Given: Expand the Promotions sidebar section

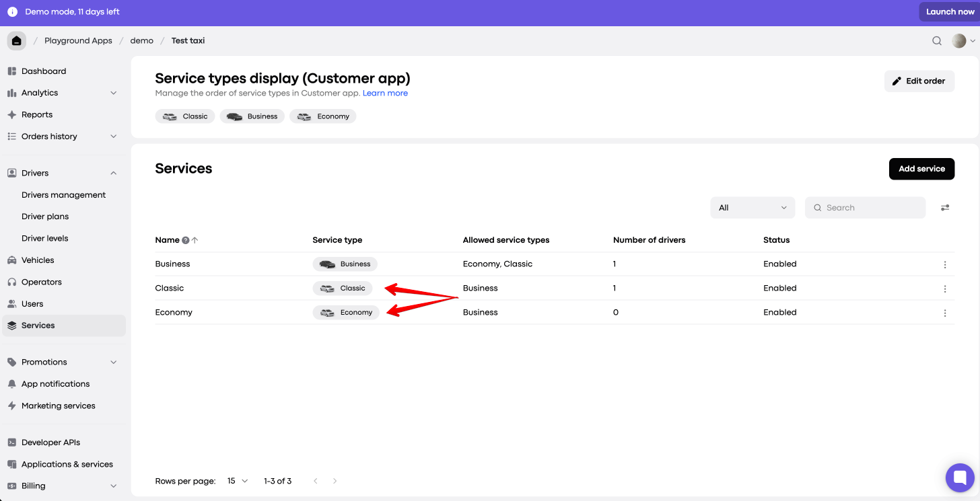Looking at the screenshot, I should 114,362.
